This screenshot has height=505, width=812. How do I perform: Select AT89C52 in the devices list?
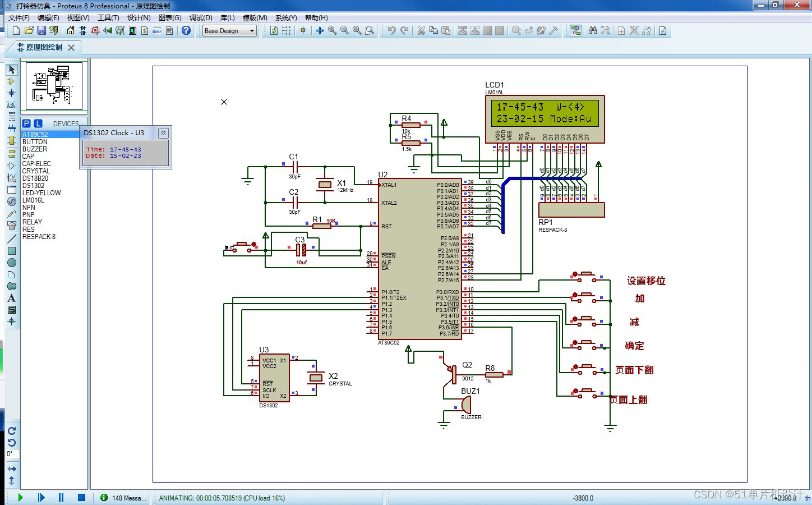tap(50, 135)
